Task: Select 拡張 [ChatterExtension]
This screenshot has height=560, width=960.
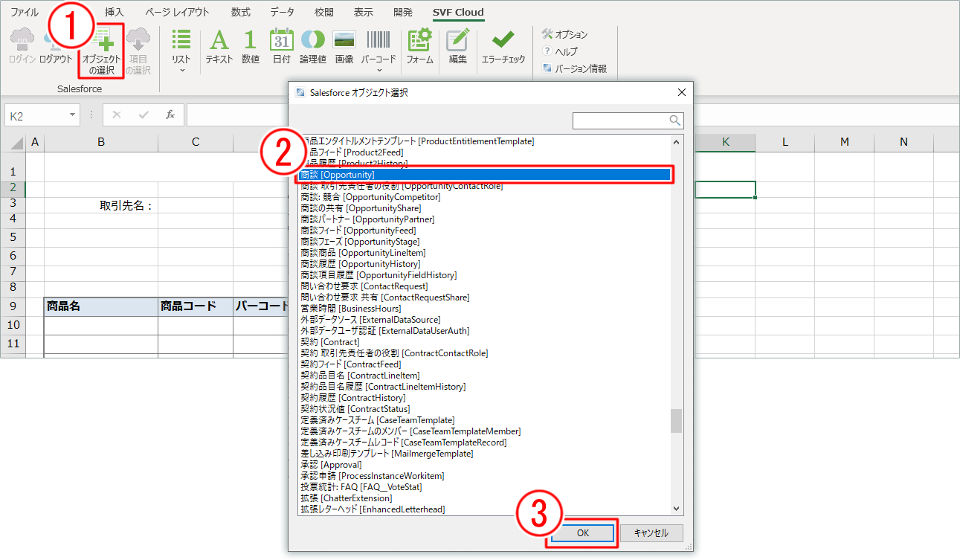Action: [x=347, y=498]
